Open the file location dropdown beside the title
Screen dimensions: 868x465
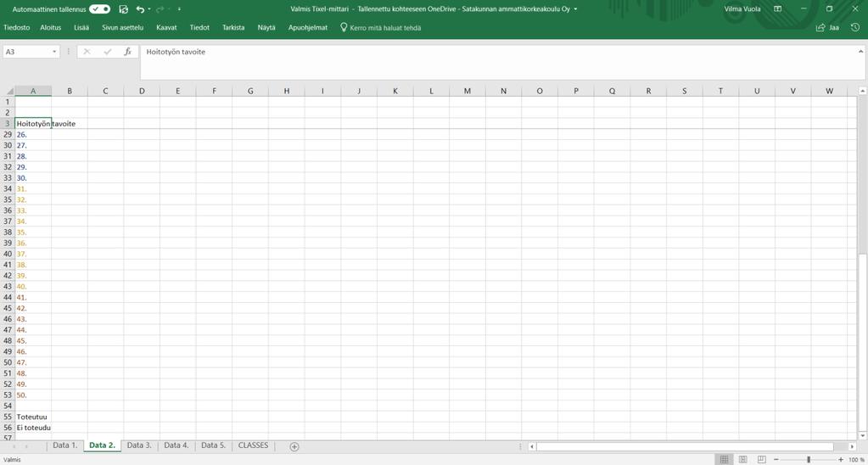(576, 9)
